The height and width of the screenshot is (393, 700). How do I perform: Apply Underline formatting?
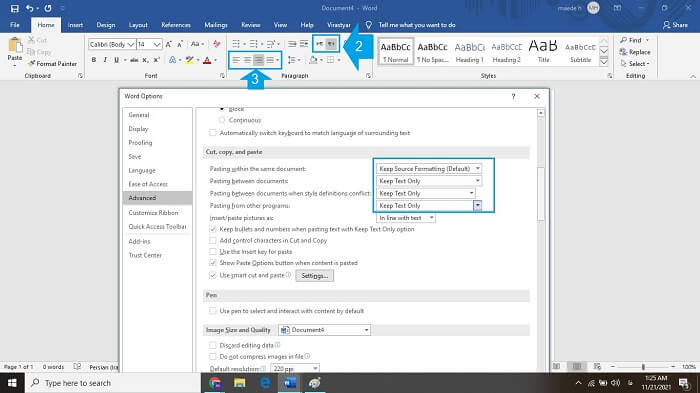point(117,60)
